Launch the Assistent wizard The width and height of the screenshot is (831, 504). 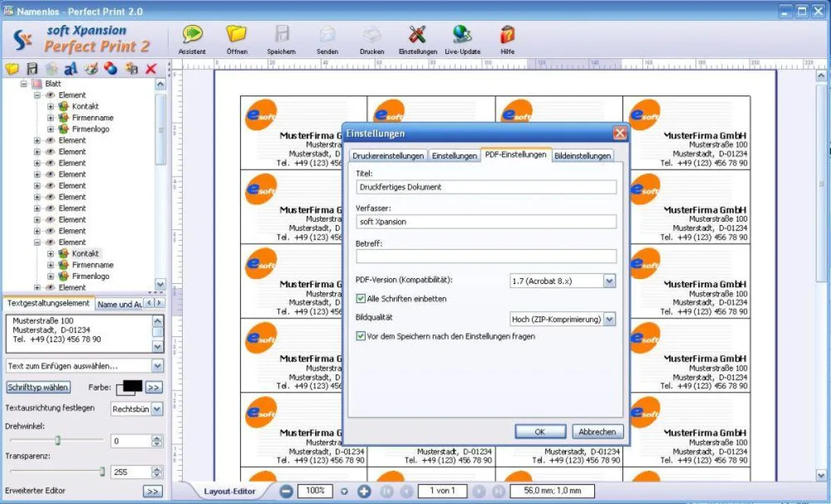192,35
